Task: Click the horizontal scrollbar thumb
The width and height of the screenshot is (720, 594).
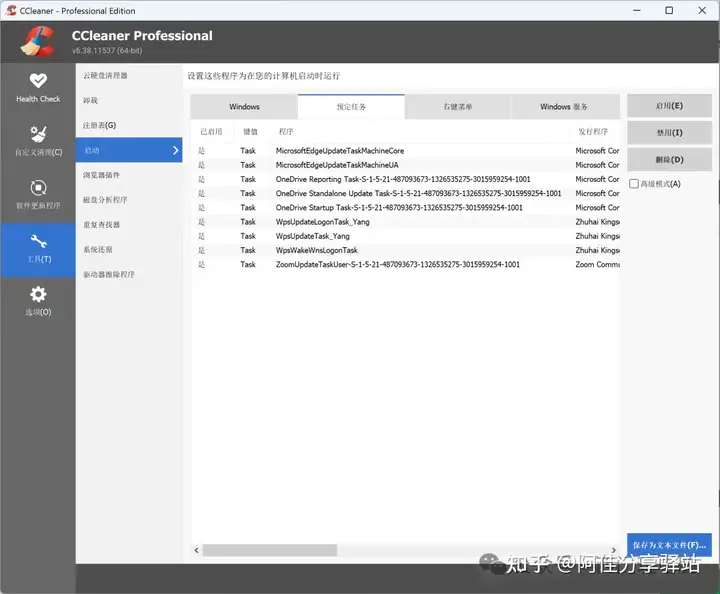Action: (x=270, y=550)
